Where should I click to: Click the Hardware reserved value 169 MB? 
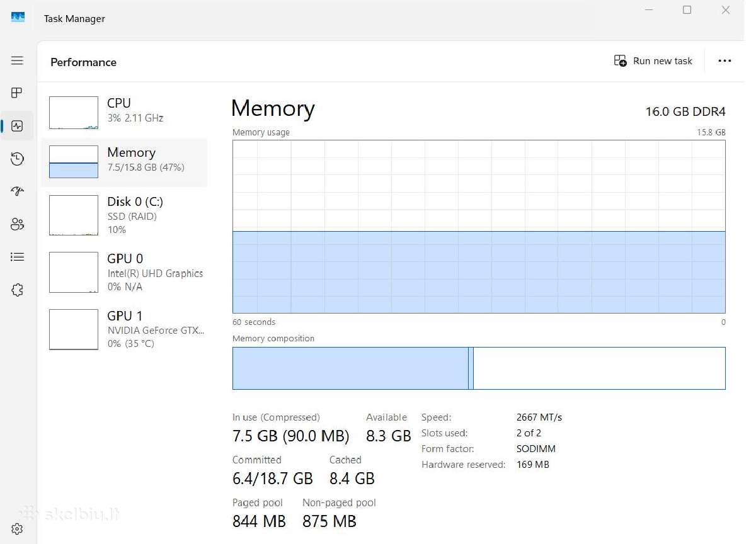click(x=532, y=465)
